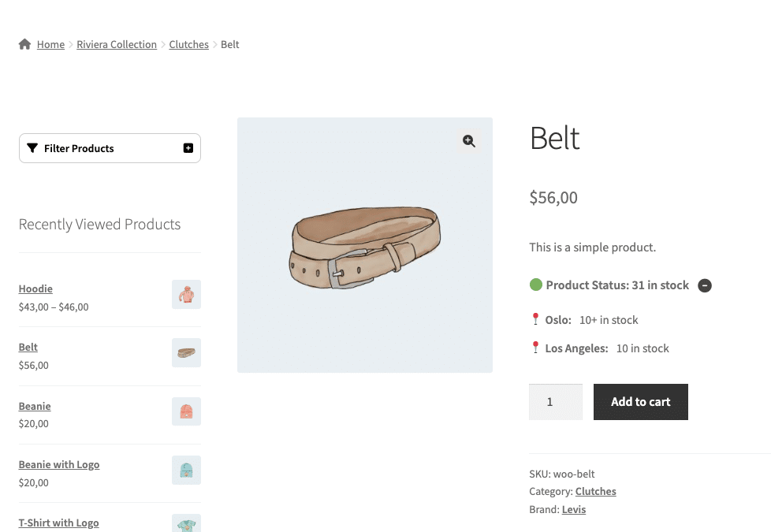
Task: Click the Oslo location pin icon
Action: click(x=535, y=320)
